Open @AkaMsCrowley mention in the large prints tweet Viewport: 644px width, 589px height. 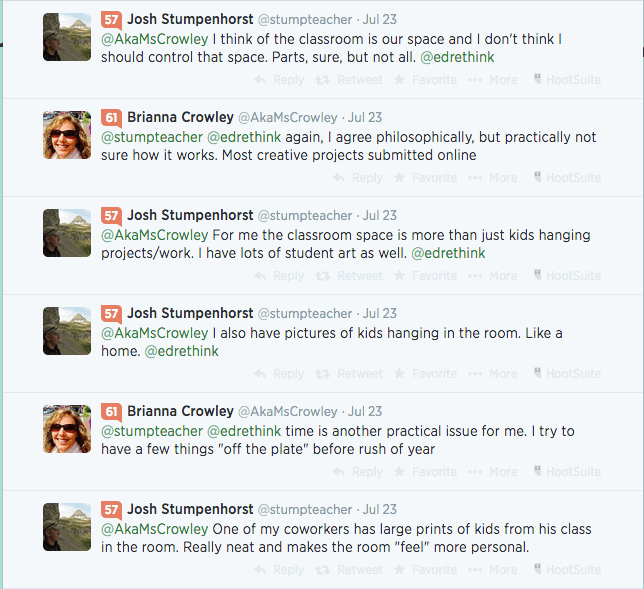154,528
